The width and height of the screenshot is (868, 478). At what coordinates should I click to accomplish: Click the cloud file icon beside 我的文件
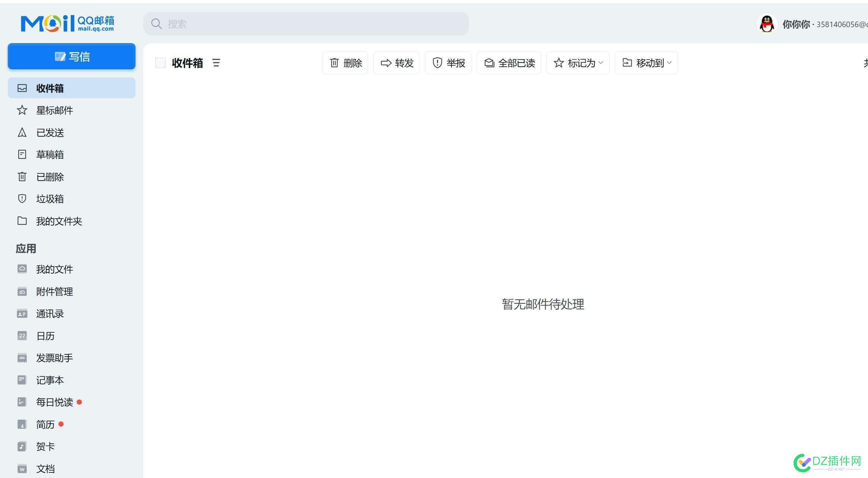point(22,269)
